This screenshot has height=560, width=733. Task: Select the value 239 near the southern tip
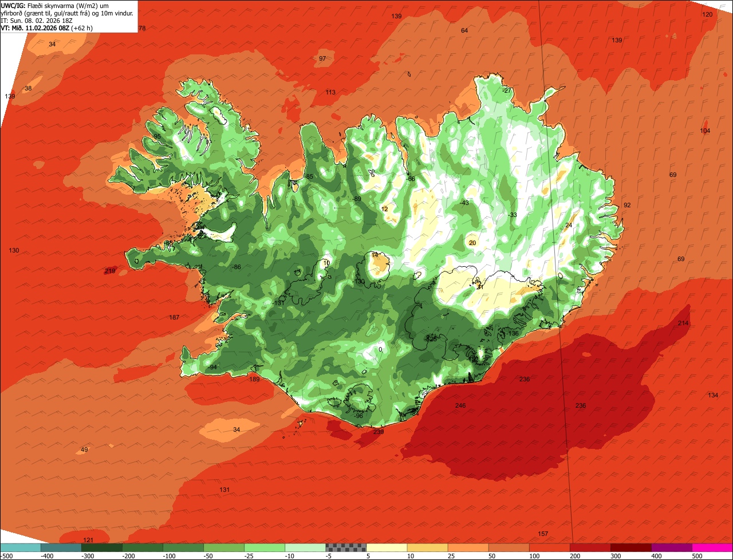point(379,432)
